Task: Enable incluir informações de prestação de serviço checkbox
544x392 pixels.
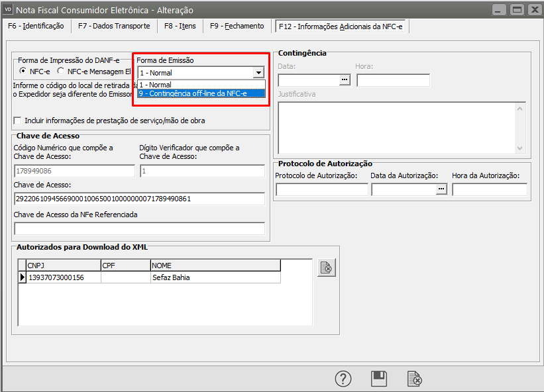Action: coord(18,121)
